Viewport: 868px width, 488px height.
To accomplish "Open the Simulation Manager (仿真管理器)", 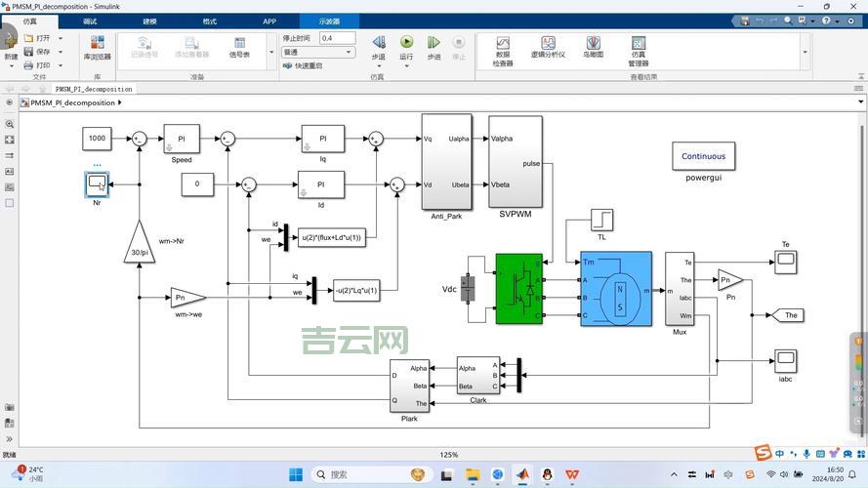I will tap(638, 49).
